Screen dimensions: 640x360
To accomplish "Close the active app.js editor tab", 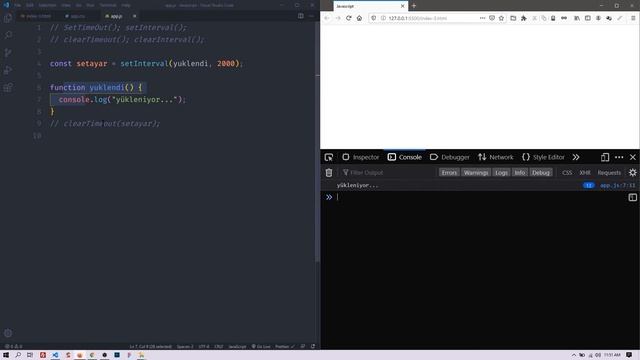I will pyautogui.click(x=134, y=16).
